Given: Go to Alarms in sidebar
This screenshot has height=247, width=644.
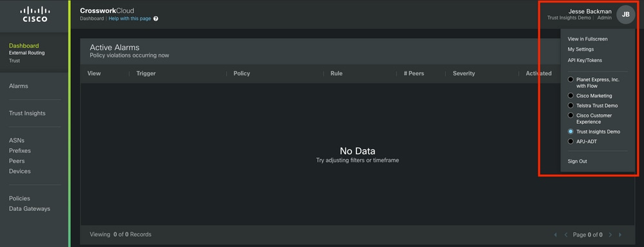Looking at the screenshot, I should coord(19,86).
